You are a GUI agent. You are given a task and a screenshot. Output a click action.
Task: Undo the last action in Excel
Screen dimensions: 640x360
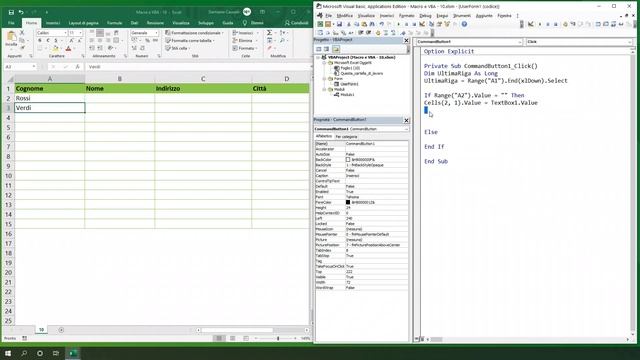coord(21,12)
